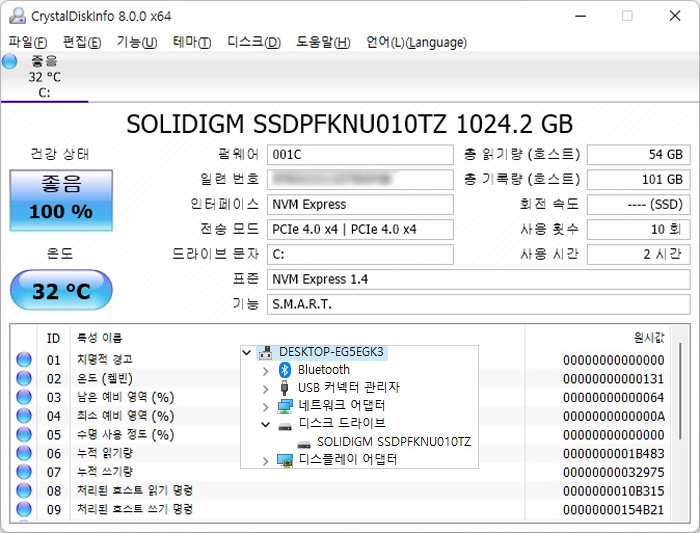The image size is (700, 533).
Task: Select the 온도 (켈빈) attribute row
Action: tap(340, 378)
